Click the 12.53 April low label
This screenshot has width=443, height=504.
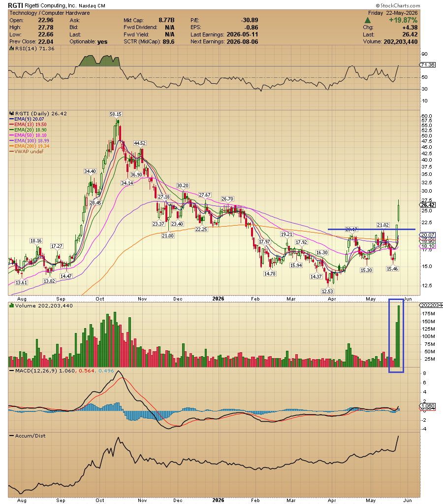click(x=327, y=291)
